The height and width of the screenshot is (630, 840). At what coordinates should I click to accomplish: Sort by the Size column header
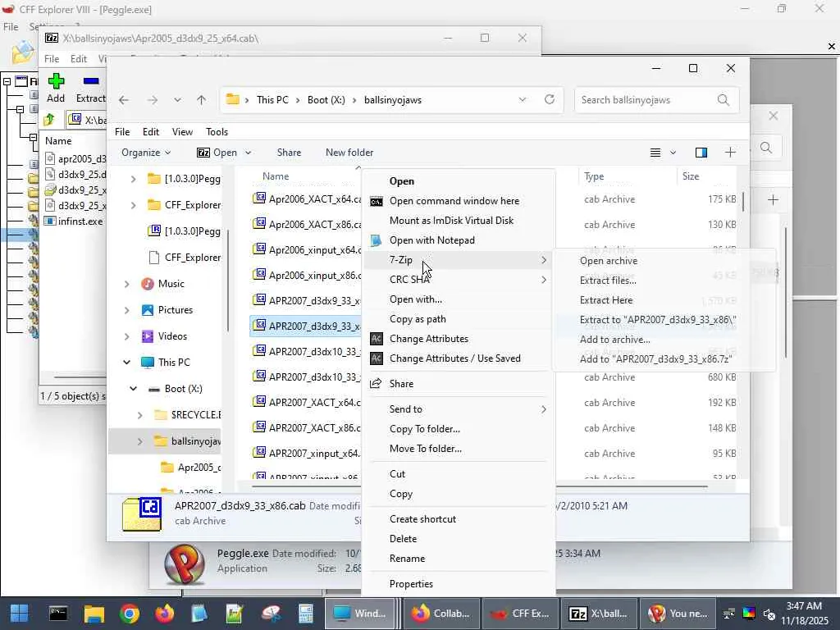(706, 176)
